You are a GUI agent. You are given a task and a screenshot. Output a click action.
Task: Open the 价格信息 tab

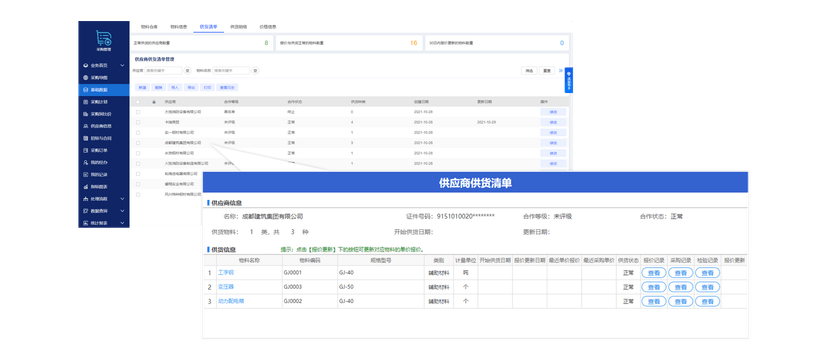point(268,26)
